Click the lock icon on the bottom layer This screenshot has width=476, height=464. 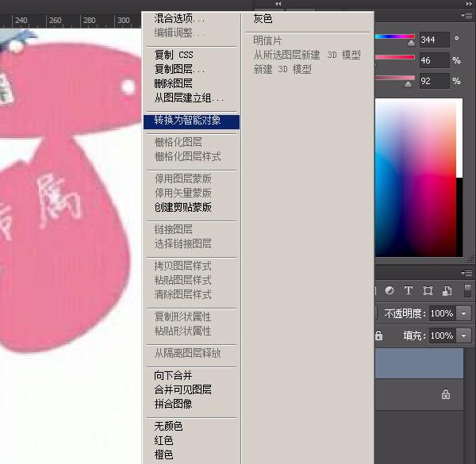click(x=445, y=394)
